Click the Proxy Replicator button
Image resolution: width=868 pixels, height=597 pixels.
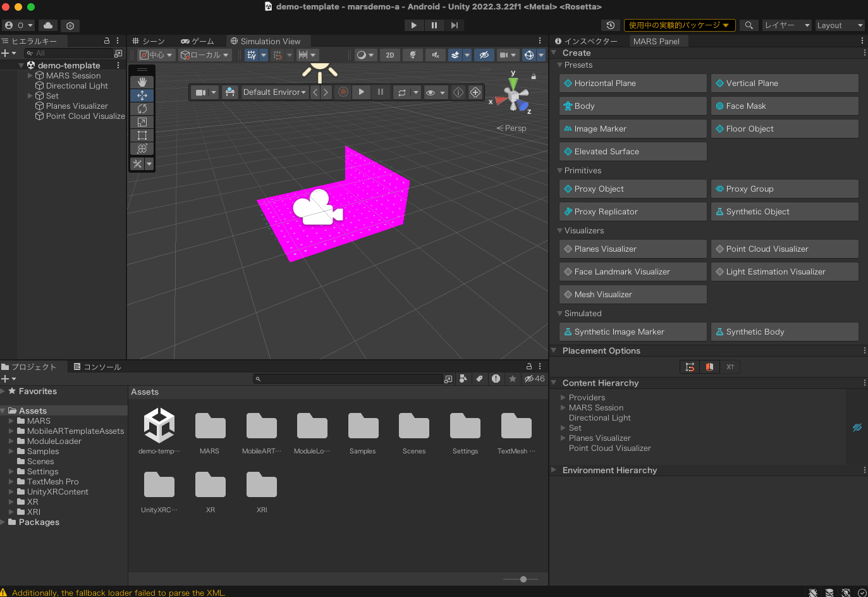click(633, 212)
